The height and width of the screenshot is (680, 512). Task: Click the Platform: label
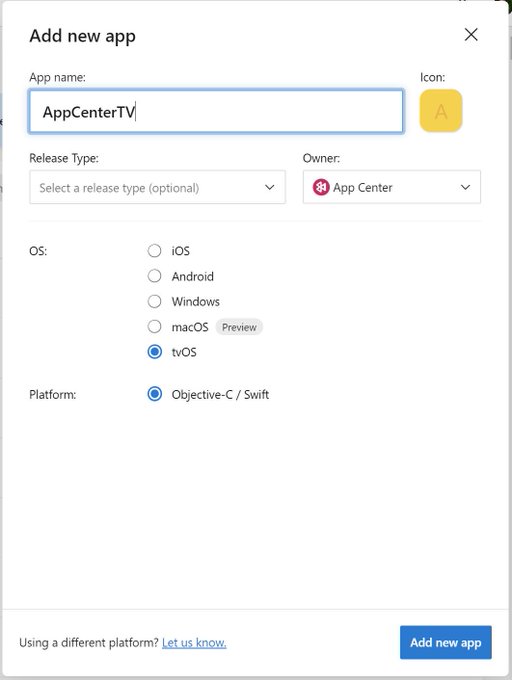click(x=52, y=395)
